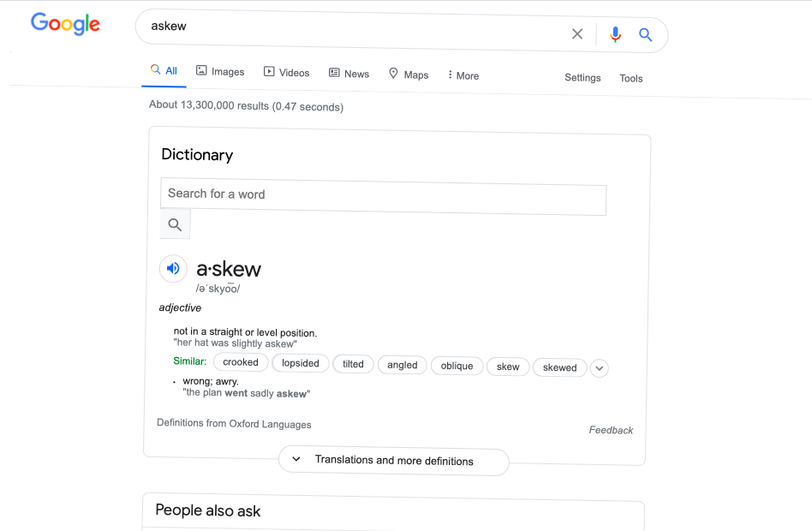Click the Google logo
This screenshot has width=812, height=531.
pos(65,24)
